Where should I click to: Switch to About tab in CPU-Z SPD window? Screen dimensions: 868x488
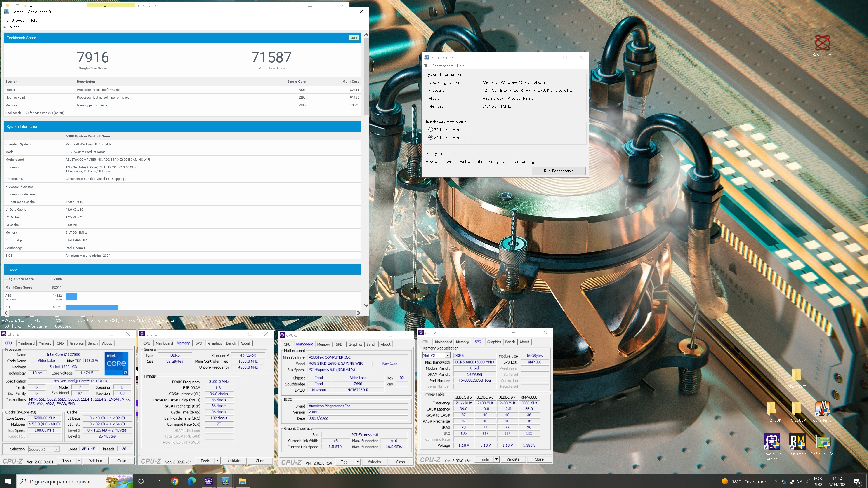point(524,342)
